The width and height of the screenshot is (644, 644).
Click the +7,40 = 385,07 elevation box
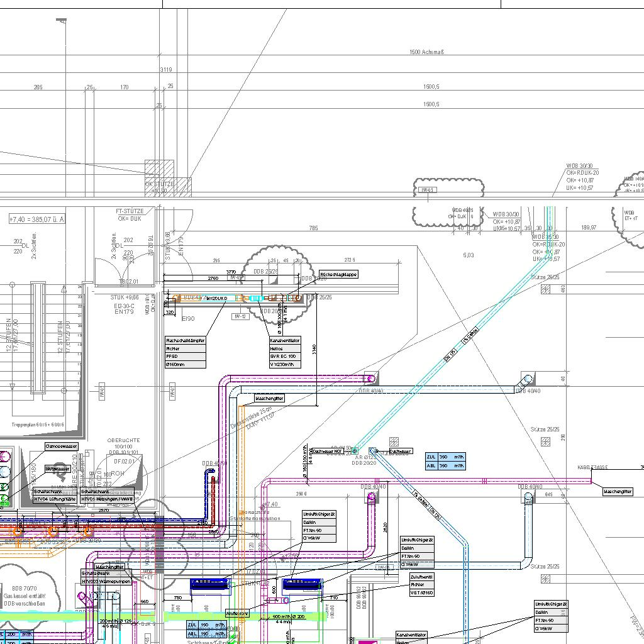pos(37,219)
